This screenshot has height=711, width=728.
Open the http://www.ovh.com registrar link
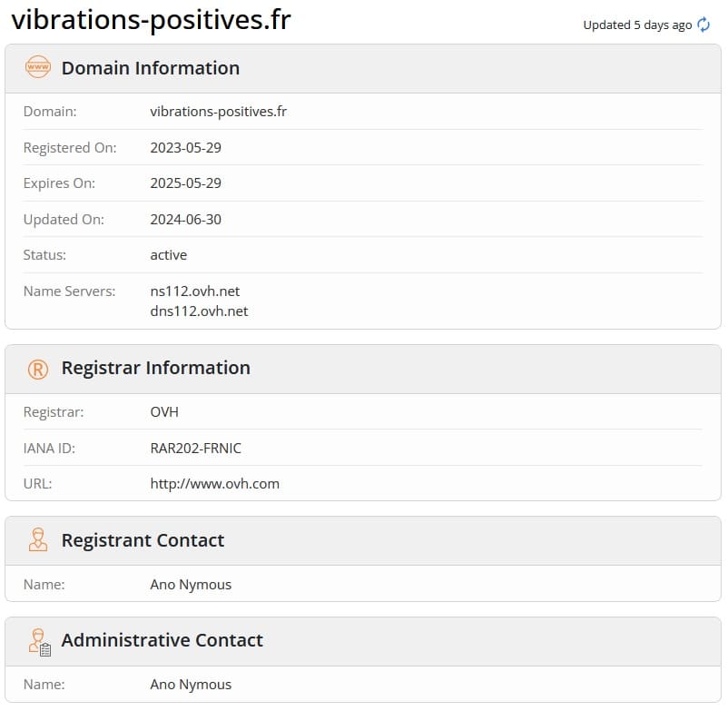(x=216, y=483)
